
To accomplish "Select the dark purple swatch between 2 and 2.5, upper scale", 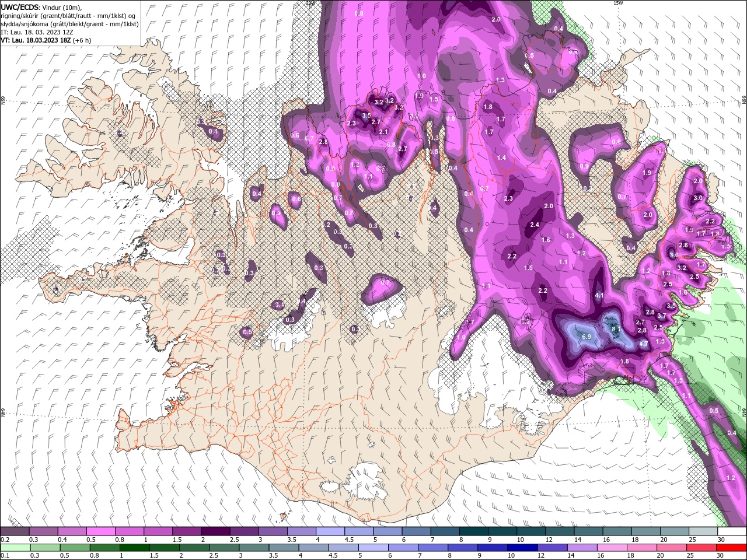I will (x=215, y=531).
